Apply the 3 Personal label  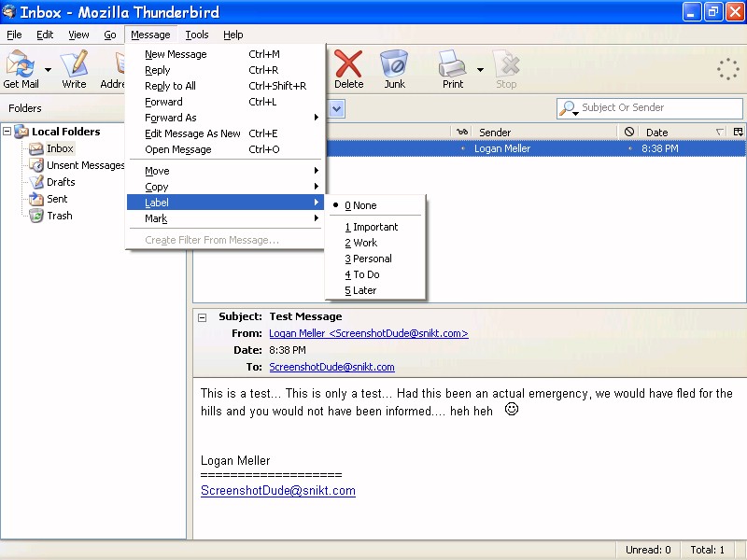point(375,259)
